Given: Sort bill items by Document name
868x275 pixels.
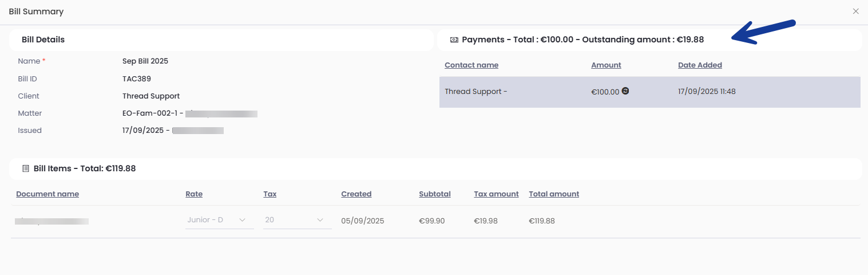Looking at the screenshot, I should pos(47,194).
